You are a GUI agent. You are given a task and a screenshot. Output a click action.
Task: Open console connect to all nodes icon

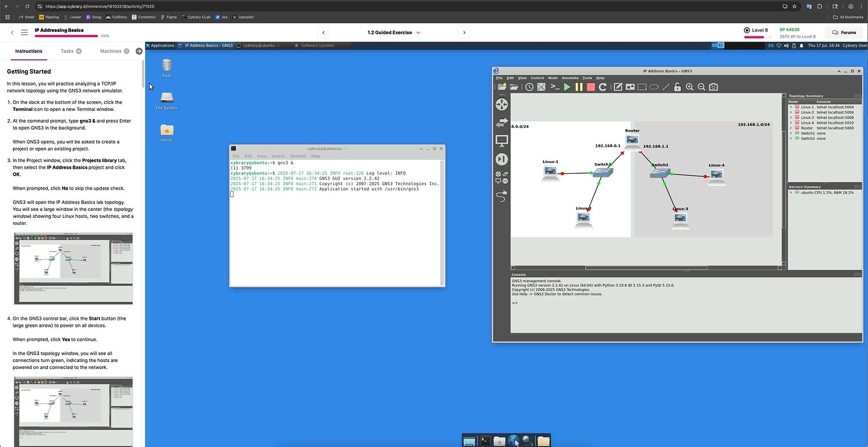555,87
